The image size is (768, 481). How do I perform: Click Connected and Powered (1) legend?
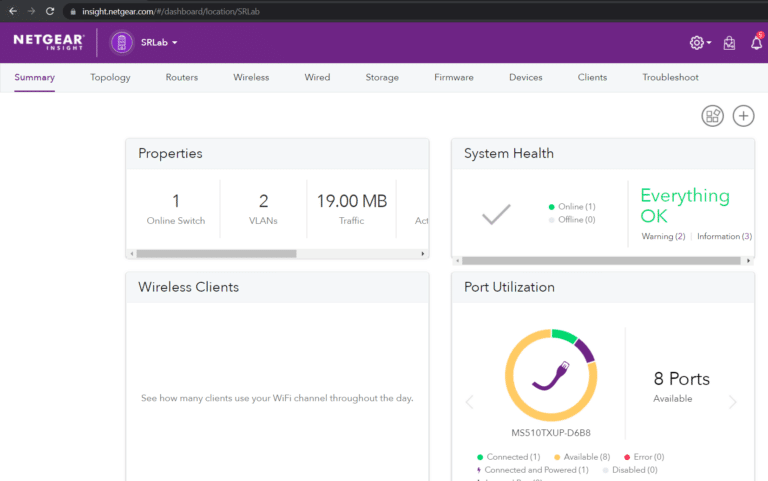coord(532,470)
